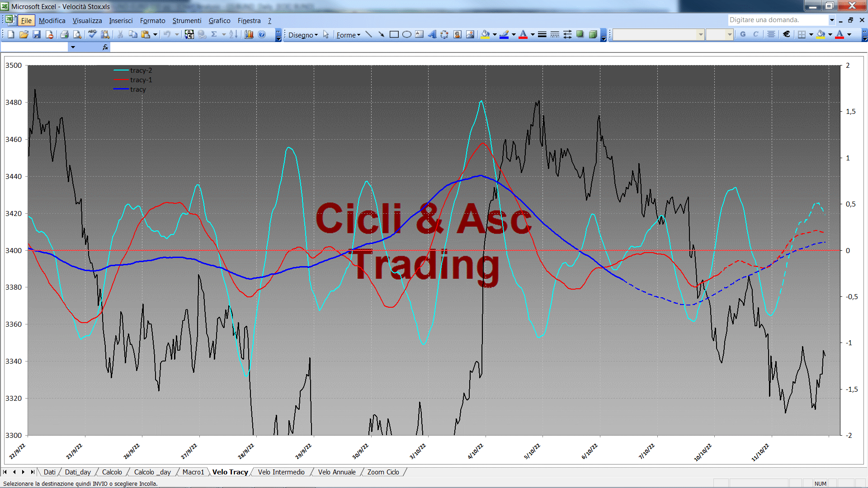Image resolution: width=868 pixels, height=488 pixels.
Task: Click the Print icon
Action: click(64, 34)
